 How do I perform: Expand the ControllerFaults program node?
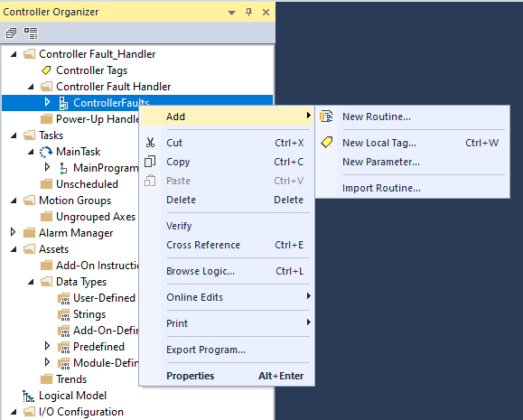[x=47, y=102]
